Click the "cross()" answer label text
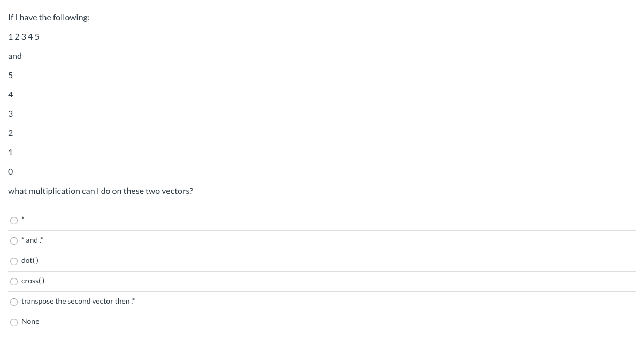Image resolution: width=644 pixels, height=339 pixels. [33, 281]
